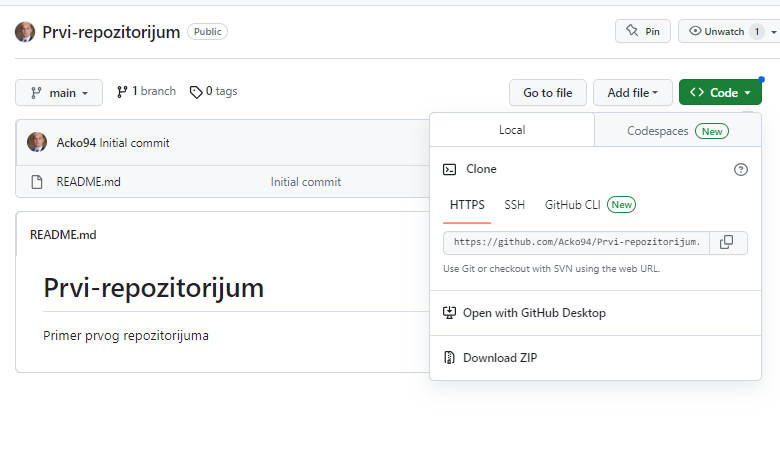Copy the HTTPS clone URL icon
The height and width of the screenshot is (467, 780).
728,243
